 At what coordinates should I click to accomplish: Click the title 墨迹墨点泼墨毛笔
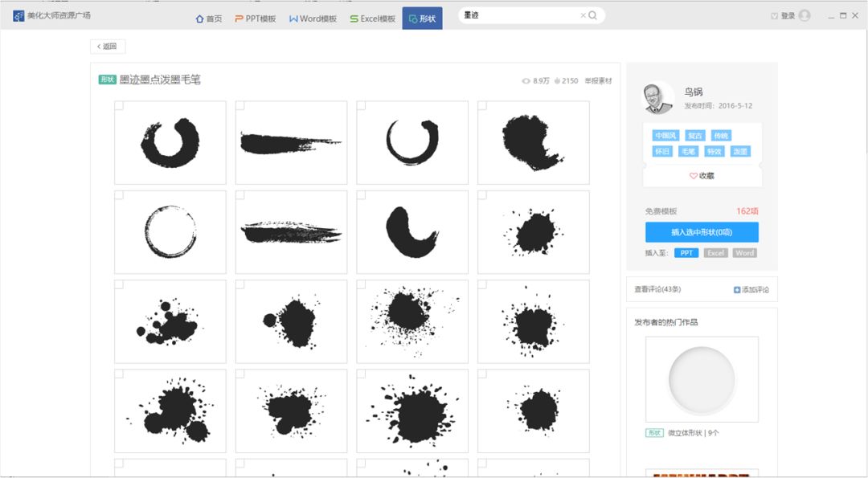[x=160, y=80]
